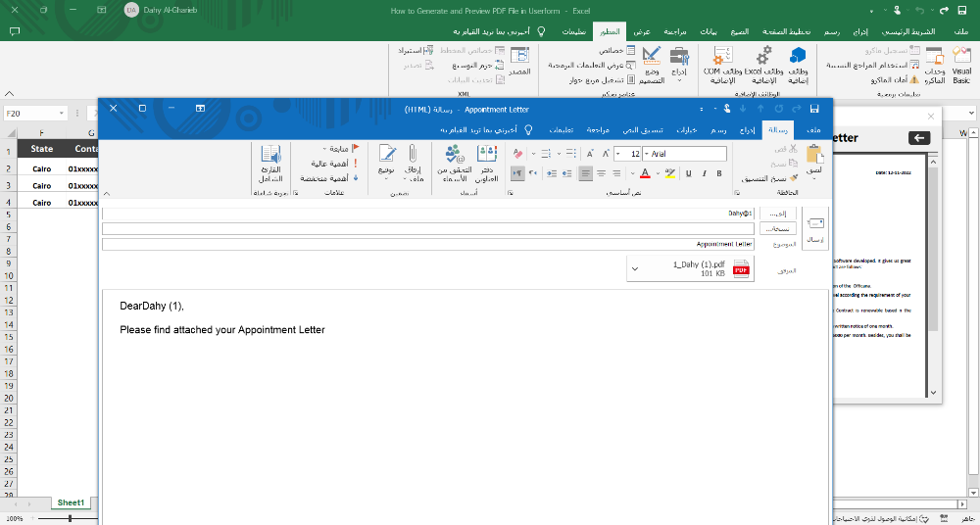Open XML Source pane icon in Excel

pyautogui.click(x=520, y=56)
